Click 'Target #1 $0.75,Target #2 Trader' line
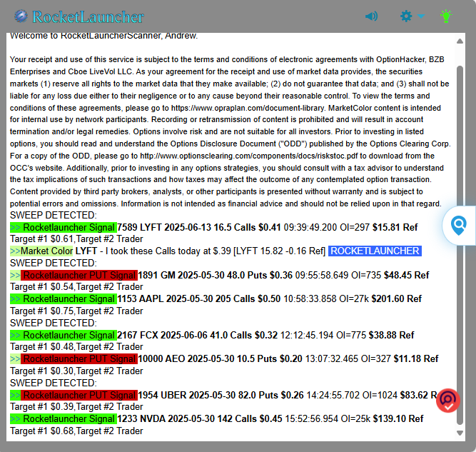The image size is (476, 452). click(x=76, y=311)
